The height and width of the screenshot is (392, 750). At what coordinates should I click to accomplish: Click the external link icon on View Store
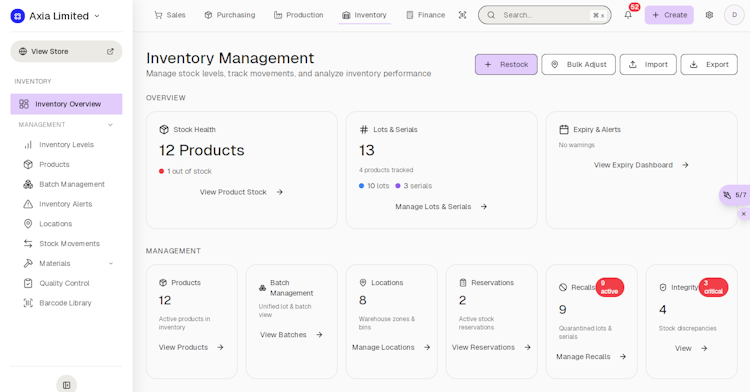(110, 51)
